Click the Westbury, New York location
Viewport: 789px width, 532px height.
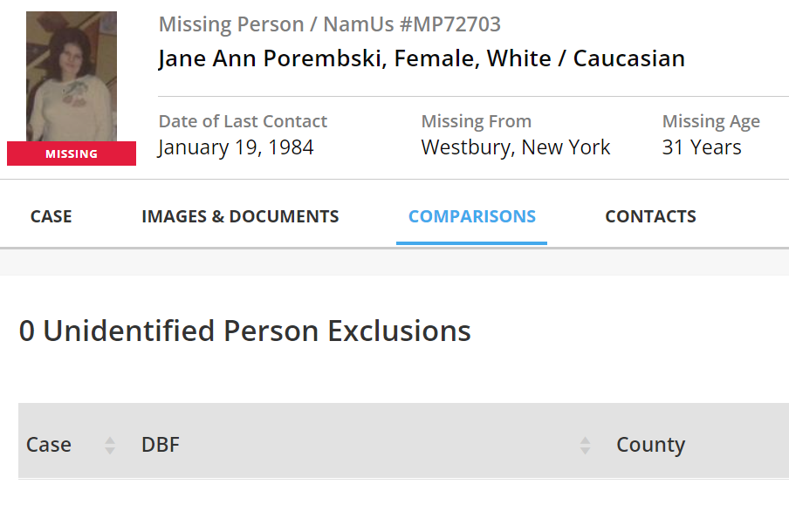point(516,147)
